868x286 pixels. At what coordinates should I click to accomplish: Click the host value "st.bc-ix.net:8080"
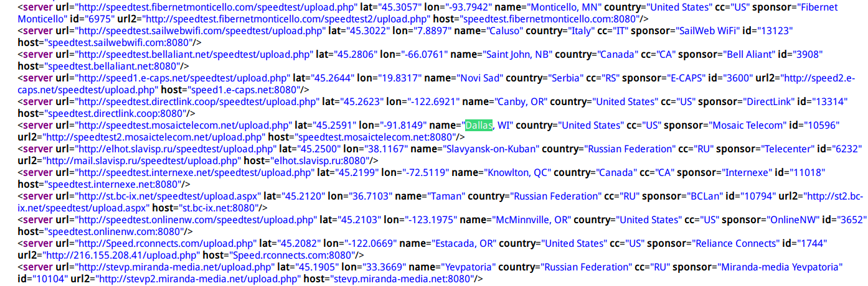click(218, 207)
